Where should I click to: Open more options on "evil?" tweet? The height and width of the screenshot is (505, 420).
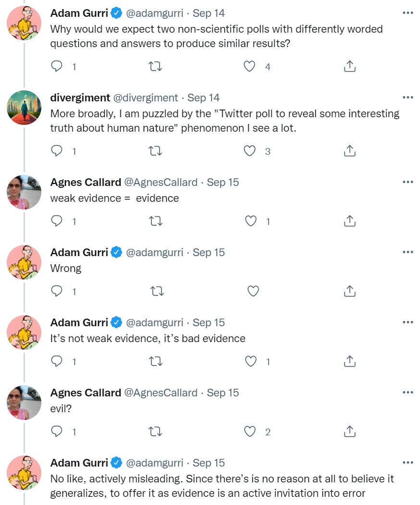tap(408, 393)
